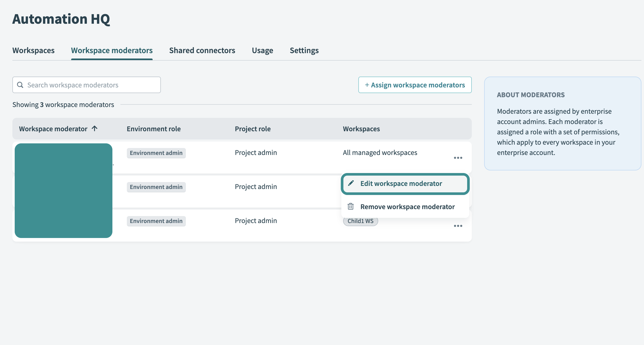The image size is (644, 345).
Task: Open the ellipsis menu on the first moderator row
Action: (458, 158)
